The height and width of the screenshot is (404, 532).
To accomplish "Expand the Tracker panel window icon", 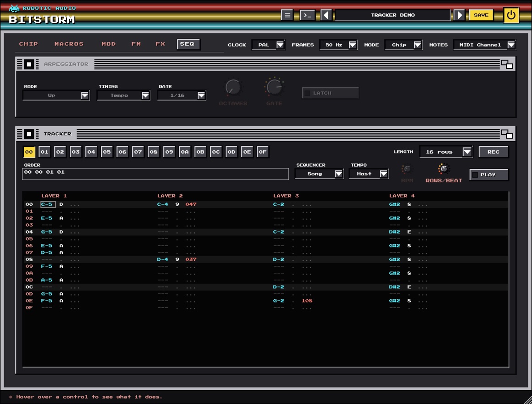I will pos(507,134).
